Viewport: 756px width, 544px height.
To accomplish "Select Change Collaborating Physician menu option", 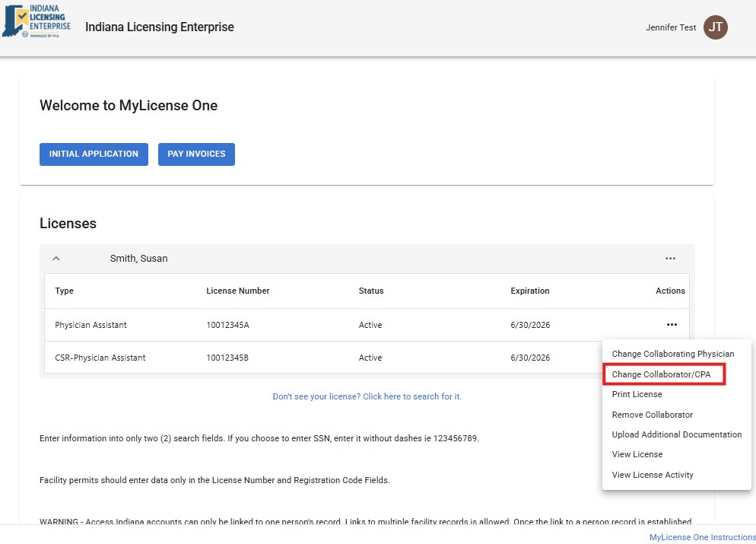I will [673, 354].
